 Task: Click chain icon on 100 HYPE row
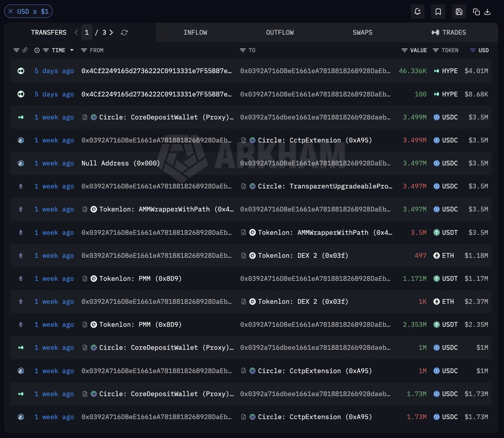21,94
